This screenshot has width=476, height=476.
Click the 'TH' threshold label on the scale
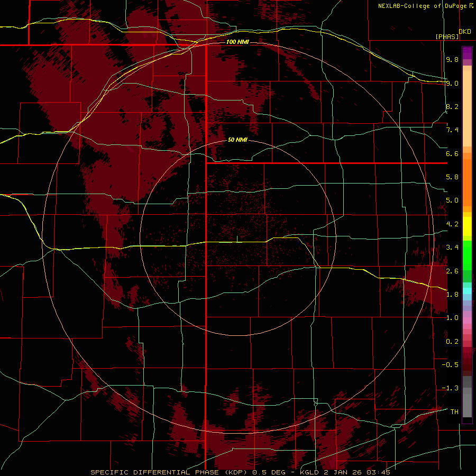click(x=454, y=412)
